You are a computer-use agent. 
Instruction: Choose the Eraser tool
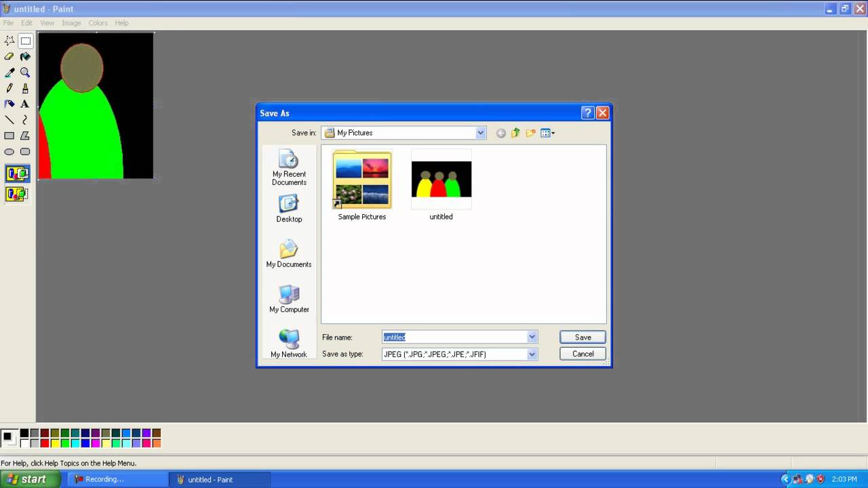click(x=9, y=57)
